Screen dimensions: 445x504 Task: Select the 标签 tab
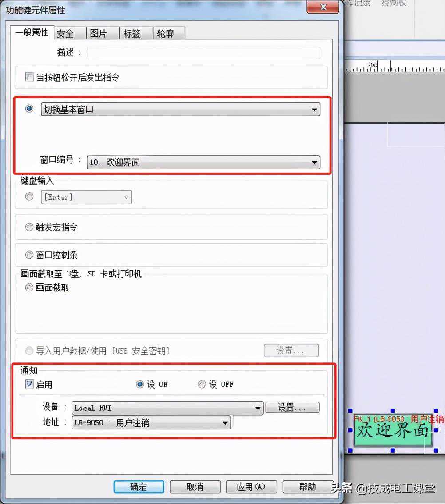(132, 33)
